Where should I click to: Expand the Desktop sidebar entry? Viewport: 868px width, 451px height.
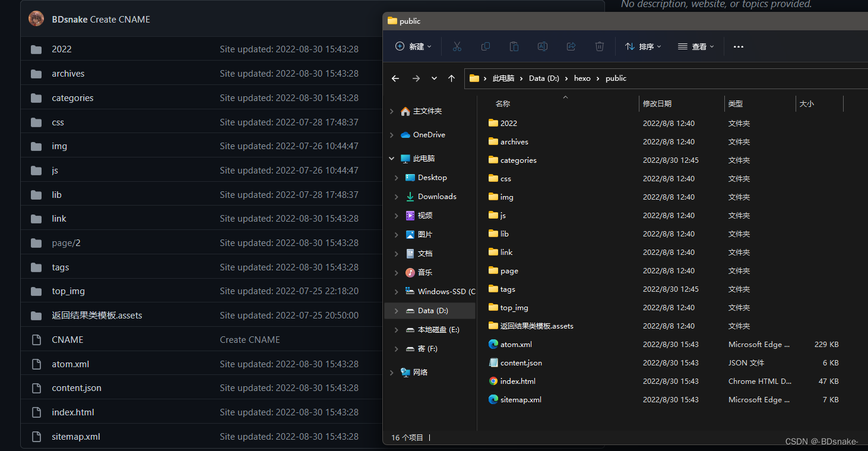point(397,177)
